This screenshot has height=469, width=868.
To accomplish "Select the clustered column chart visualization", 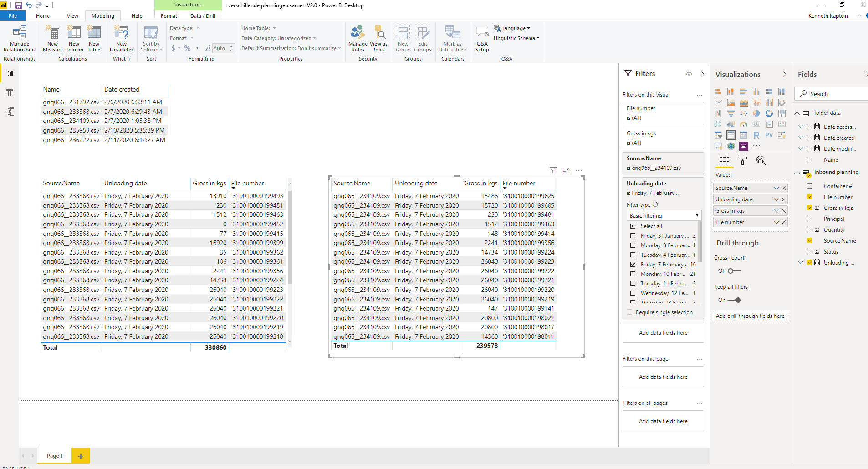I will (756, 92).
